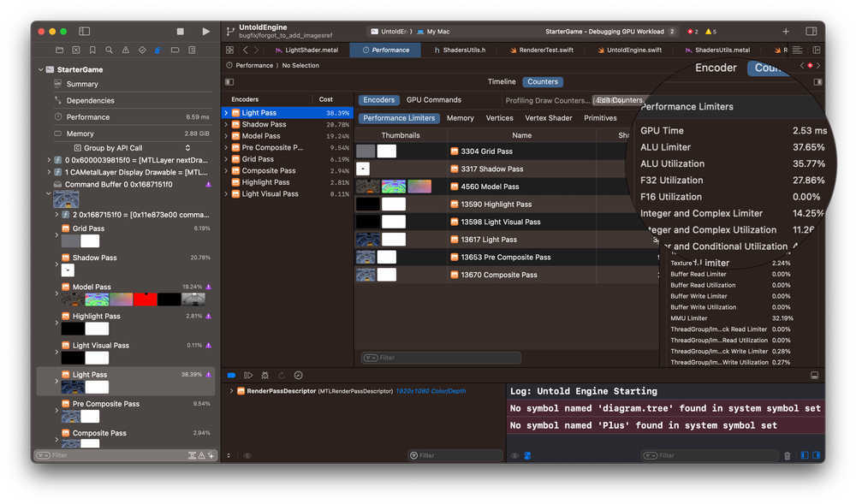856x504 pixels.
Task: Select the Timeline view tab
Action: (x=501, y=82)
